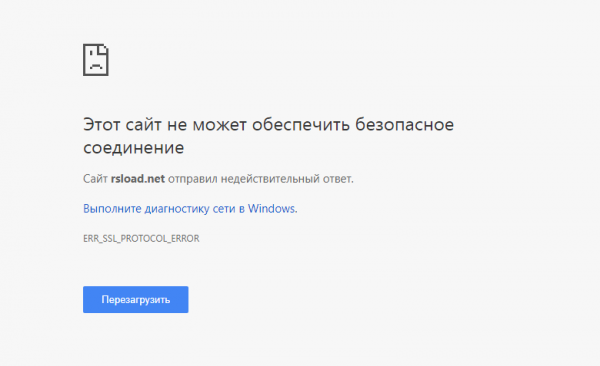Click the word Выполните in the blue link
The width and height of the screenshot is (600, 366).
coord(112,209)
